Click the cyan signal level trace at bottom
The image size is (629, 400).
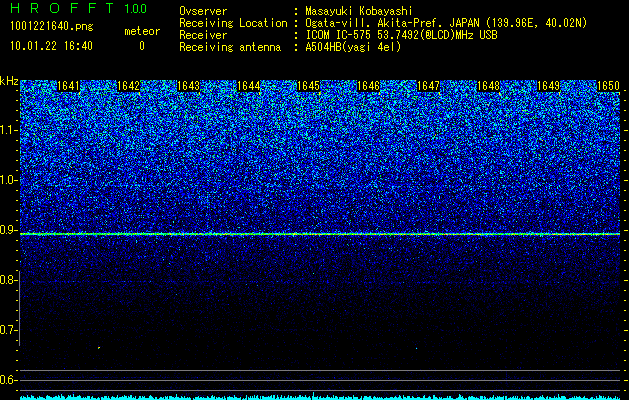pyautogui.click(x=320, y=397)
